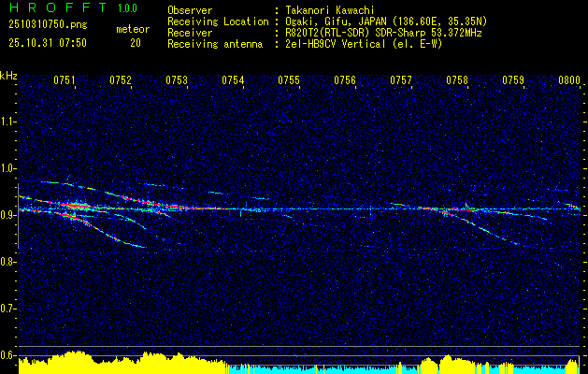The image size is (588, 374).
Task: Click time marker 0753
Action: pos(177,80)
